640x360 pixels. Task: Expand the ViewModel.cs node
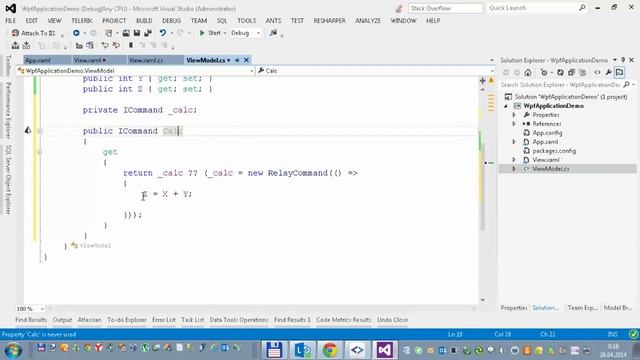click(514, 169)
